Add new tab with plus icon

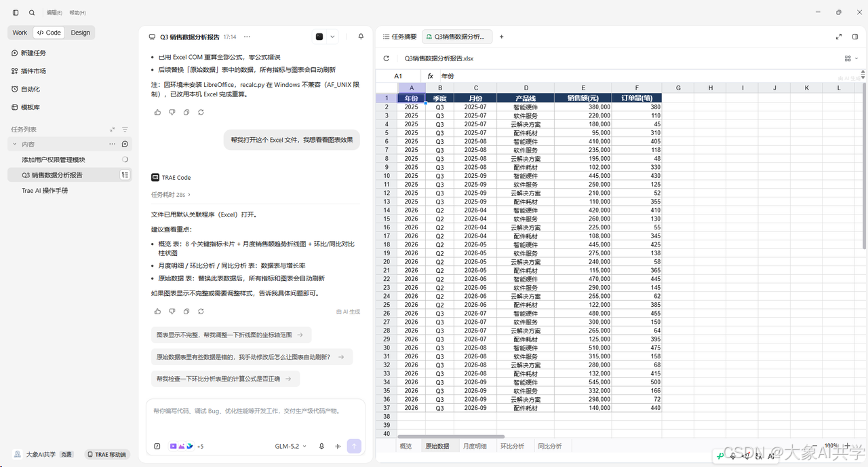[x=502, y=37]
